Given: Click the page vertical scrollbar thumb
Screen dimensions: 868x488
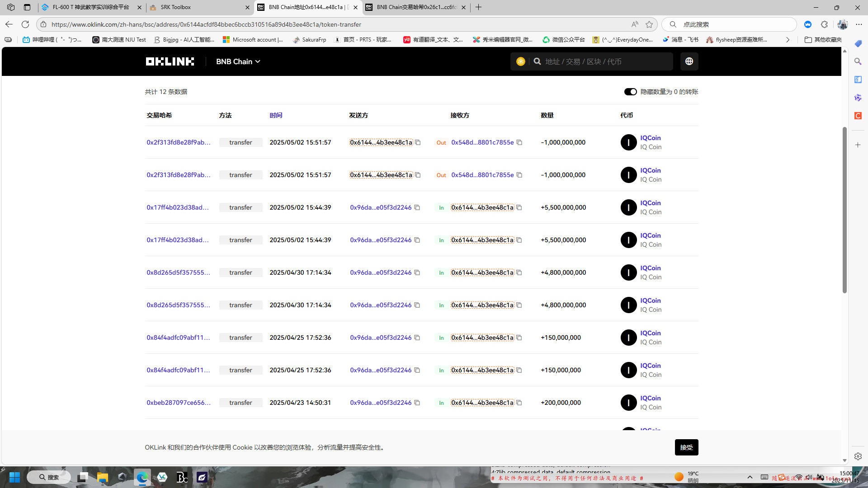Looking at the screenshot, I should pyautogui.click(x=844, y=210).
